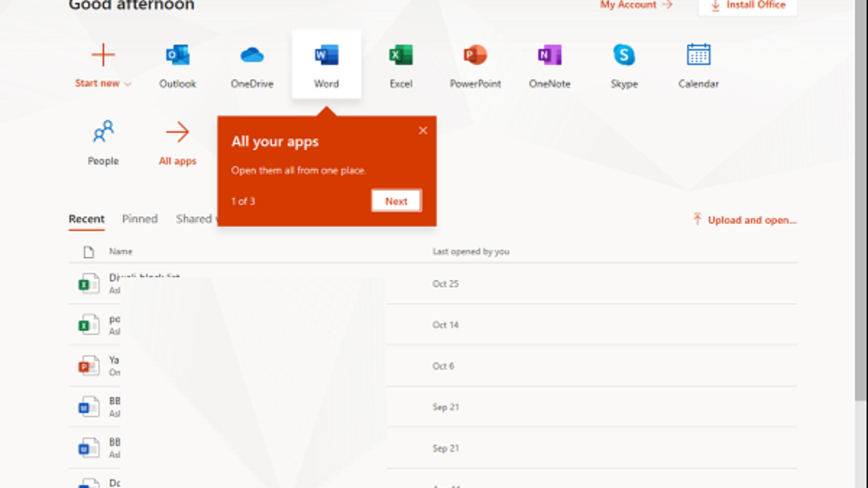This screenshot has height=488, width=868.
Task: Click Upload and open link
Action: pos(744,220)
